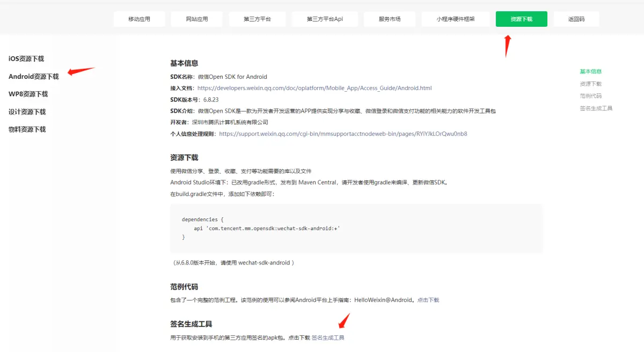Switch to 网站应用 tab
The image size is (644, 352).
point(197,19)
